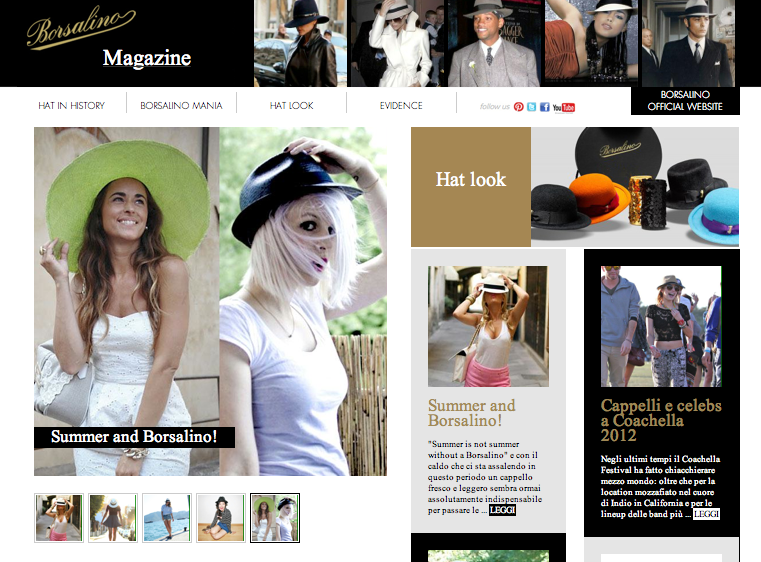The width and height of the screenshot is (761, 562).
Task: Click the Hat look gold banner tile
Action: coord(471,187)
